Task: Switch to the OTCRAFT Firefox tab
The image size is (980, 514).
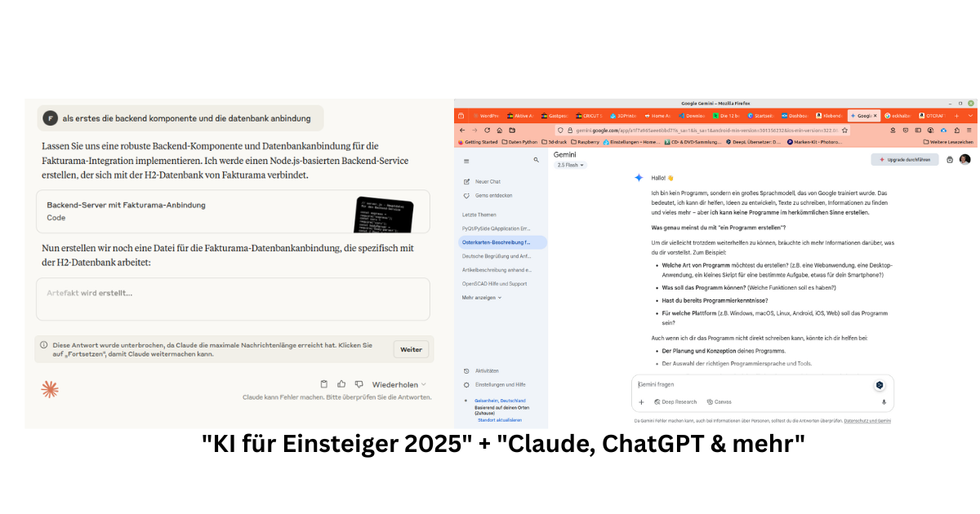Action: tap(932, 116)
